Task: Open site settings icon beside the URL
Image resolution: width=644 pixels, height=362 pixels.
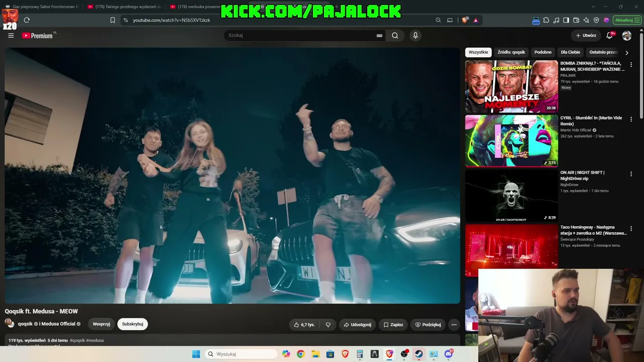Action: (125, 20)
